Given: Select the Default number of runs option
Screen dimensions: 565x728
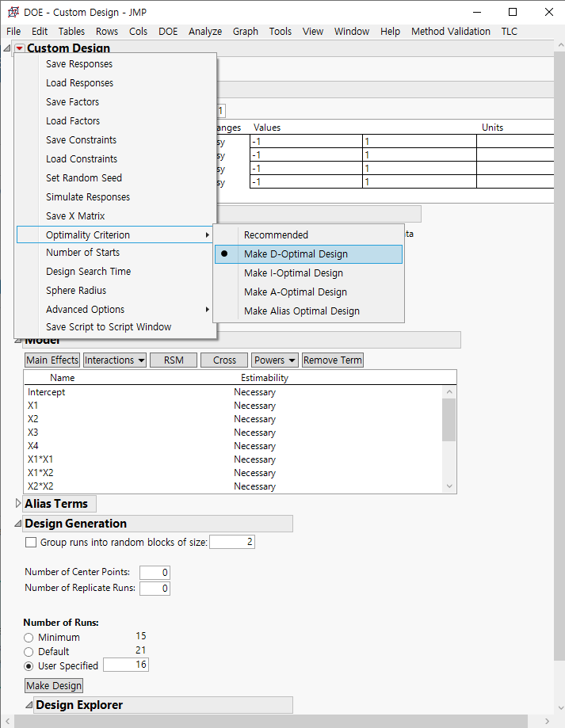Looking at the screenshot, I should coord(29,652).
